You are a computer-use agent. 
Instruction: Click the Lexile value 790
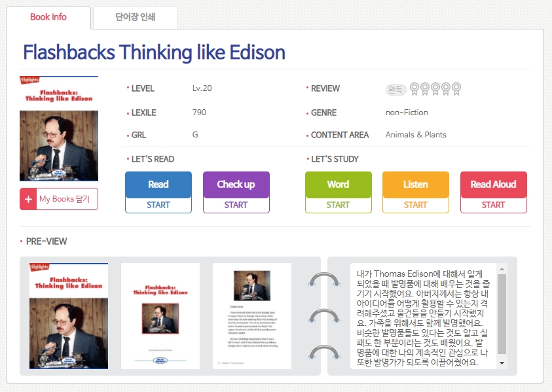[199, 113]
